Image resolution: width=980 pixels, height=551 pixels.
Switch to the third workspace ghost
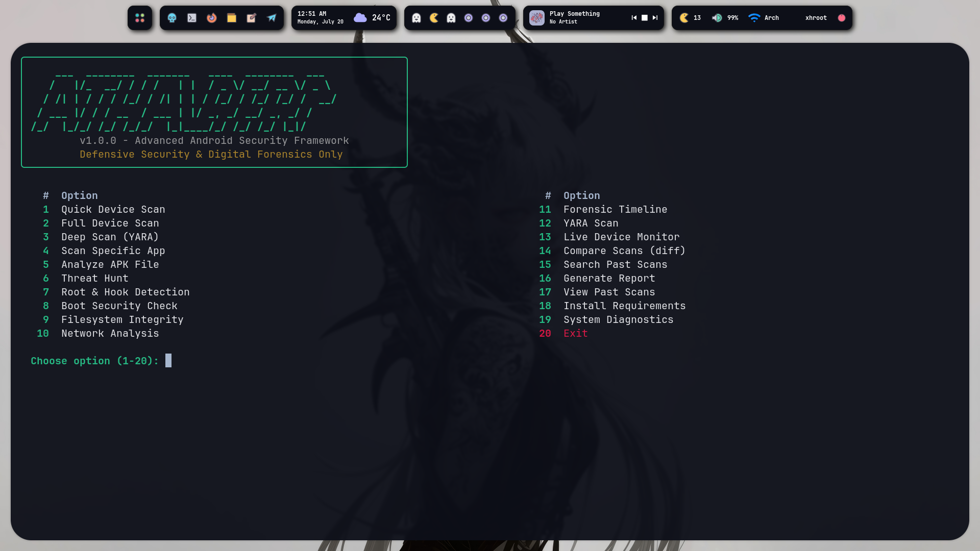[x=451, y=18]
